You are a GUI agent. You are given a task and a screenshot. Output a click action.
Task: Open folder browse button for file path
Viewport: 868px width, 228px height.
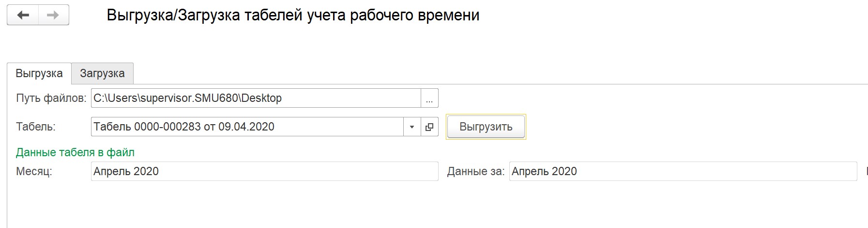point(429,98)
